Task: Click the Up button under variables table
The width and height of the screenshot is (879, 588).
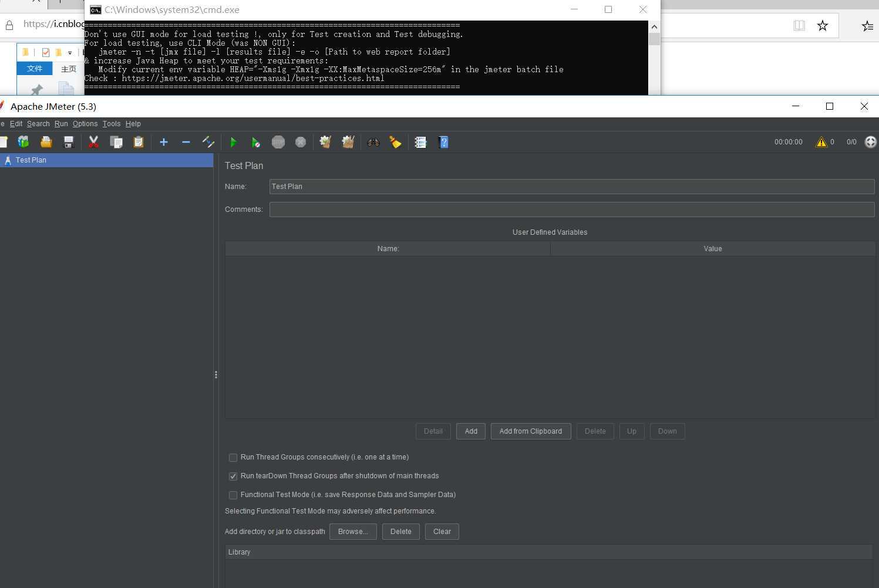Action: pos(632,431)
